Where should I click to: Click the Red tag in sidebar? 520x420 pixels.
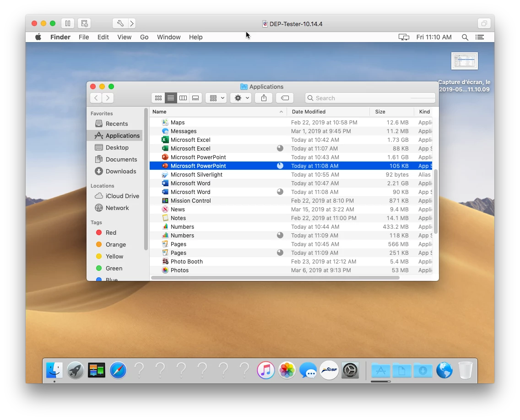point(115,233)
